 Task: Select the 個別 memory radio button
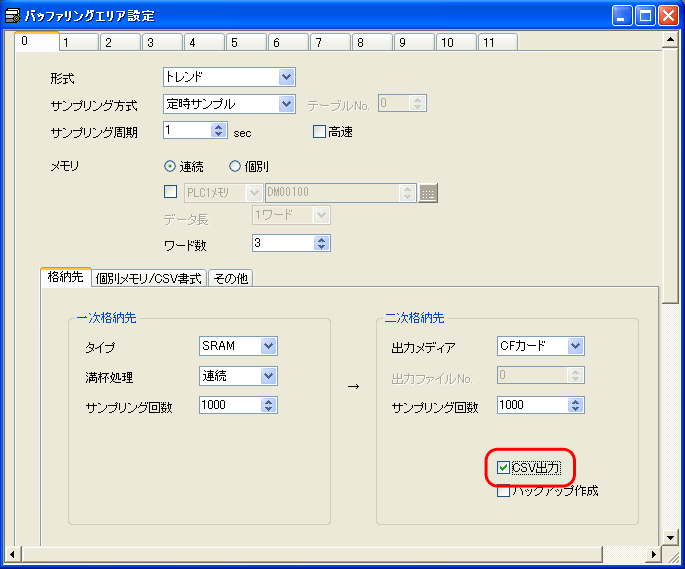click(235, 167)
